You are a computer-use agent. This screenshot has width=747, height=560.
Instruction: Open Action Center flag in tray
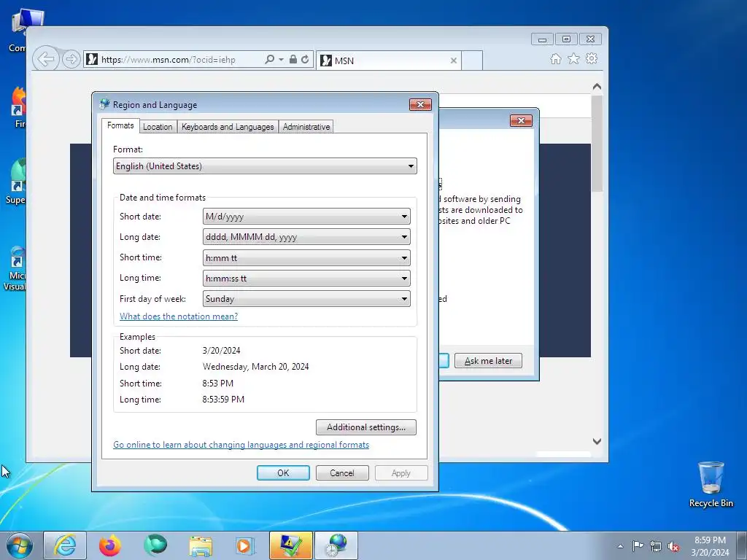638,546
